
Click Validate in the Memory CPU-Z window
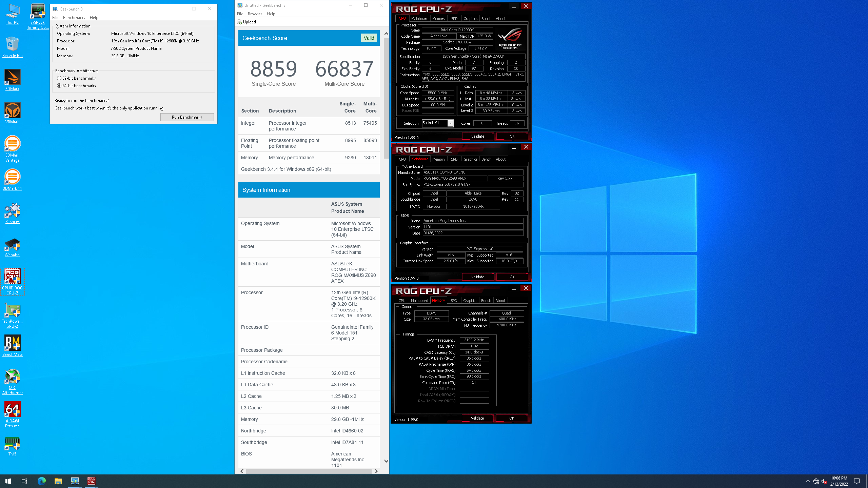(x=477, y=418)
